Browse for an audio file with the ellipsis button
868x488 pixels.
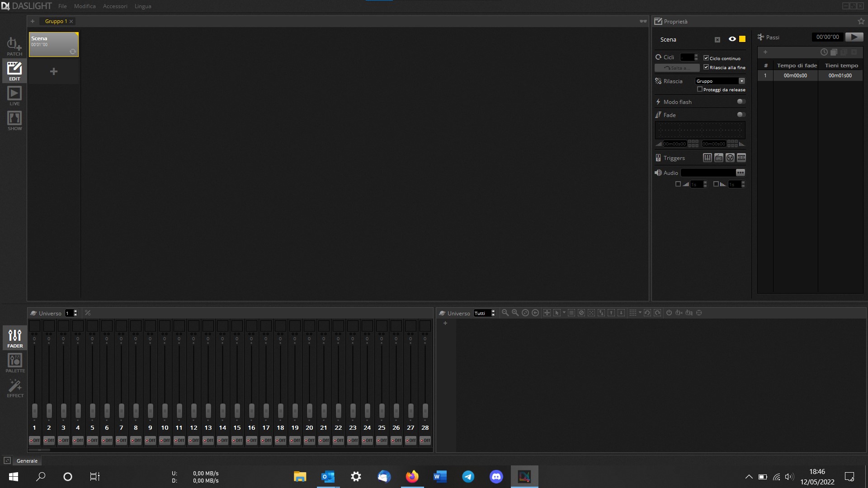pyautogui.click(x=740, y=173)
